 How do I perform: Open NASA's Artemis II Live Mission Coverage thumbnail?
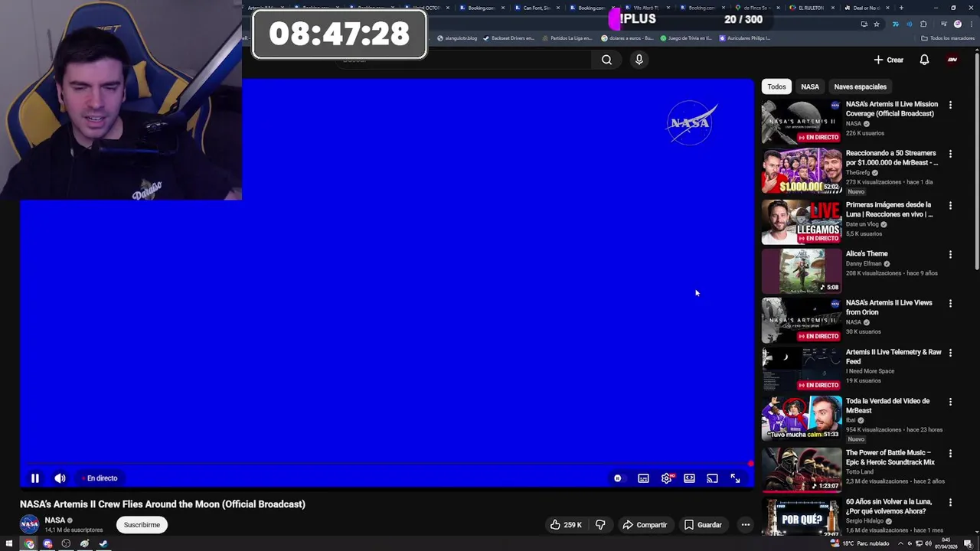(801, 122)
